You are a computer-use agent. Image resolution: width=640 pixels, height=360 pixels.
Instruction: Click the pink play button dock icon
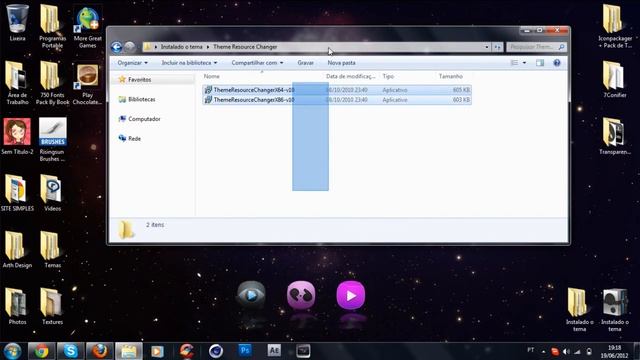pos(351,295)
